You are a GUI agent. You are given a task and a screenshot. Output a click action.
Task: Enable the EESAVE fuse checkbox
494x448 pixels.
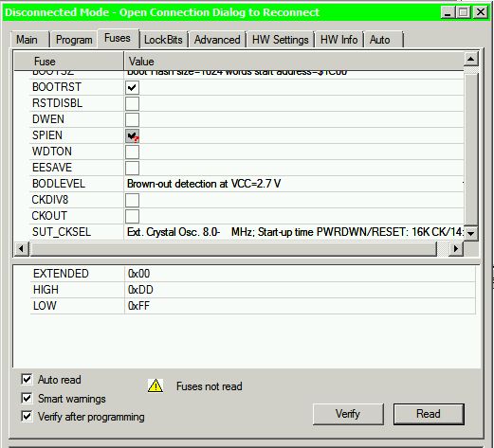[132, 168]
